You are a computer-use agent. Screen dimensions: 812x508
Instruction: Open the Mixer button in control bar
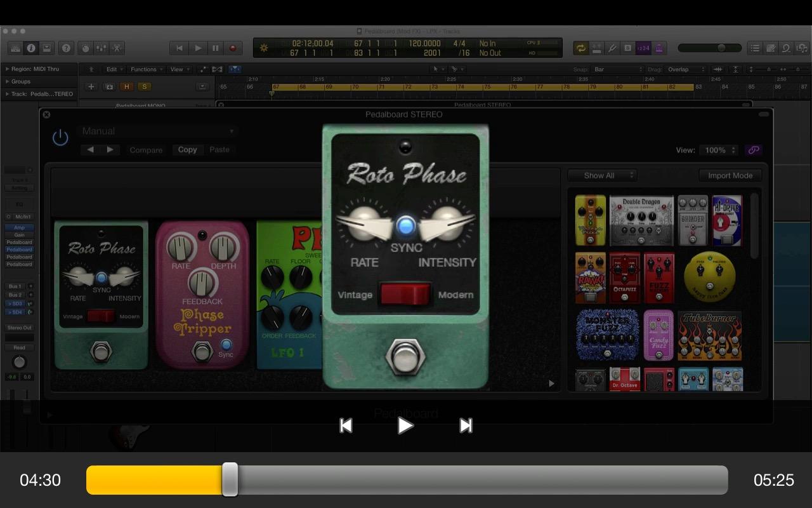click(101, 48)
